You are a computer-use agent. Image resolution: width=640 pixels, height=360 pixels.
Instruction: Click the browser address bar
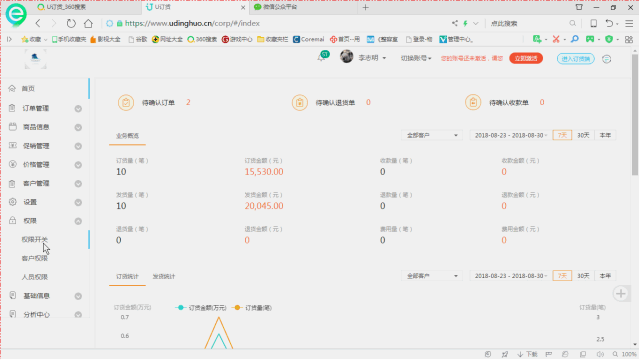pos(278,23)
